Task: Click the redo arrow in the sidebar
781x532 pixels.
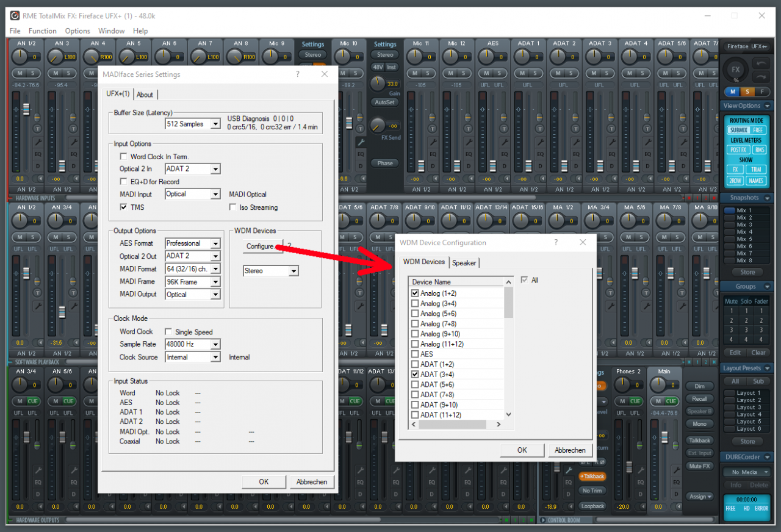Action: pyautogui.click(x=760, y=77)
